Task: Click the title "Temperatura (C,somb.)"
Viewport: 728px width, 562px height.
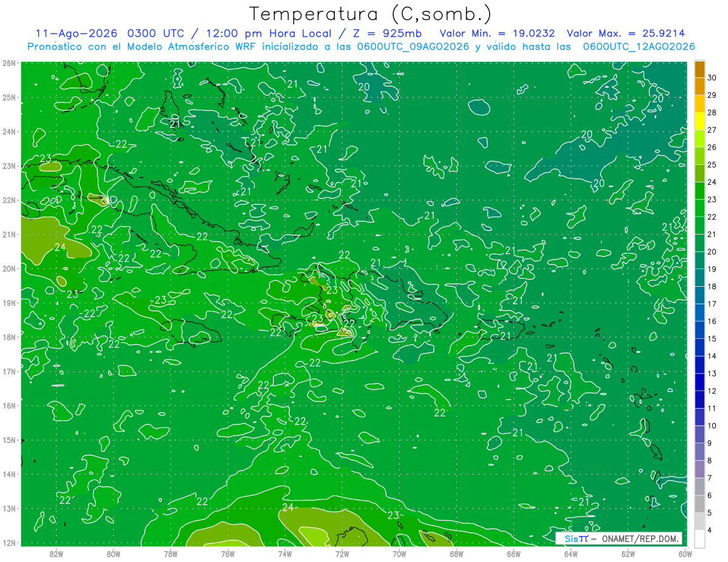Action: 370,15
